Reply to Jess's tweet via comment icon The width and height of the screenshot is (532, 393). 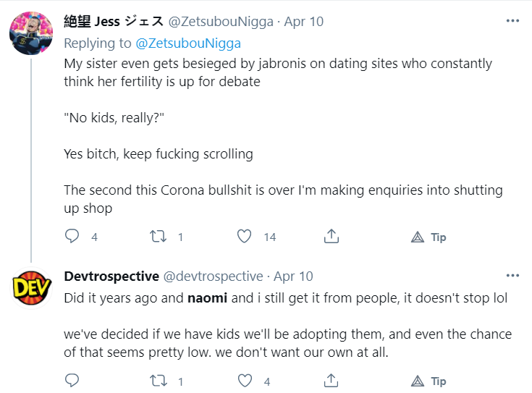[x=72, y=237]
